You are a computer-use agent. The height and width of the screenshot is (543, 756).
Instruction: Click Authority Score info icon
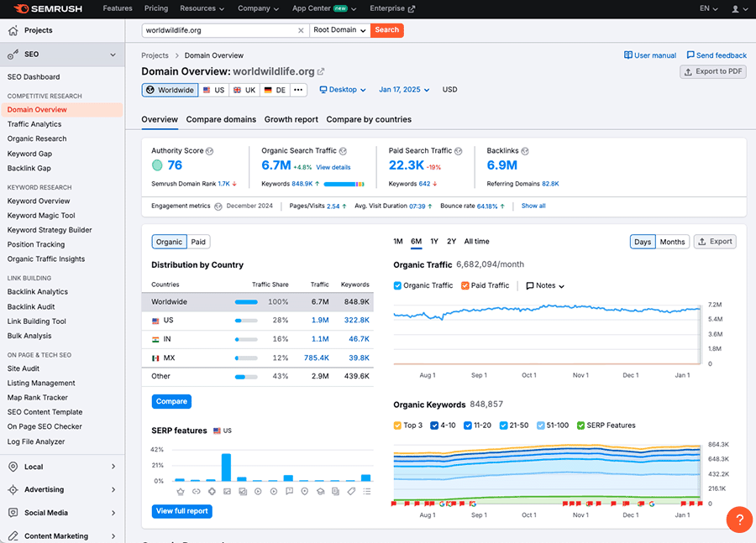tap(209, 151)
